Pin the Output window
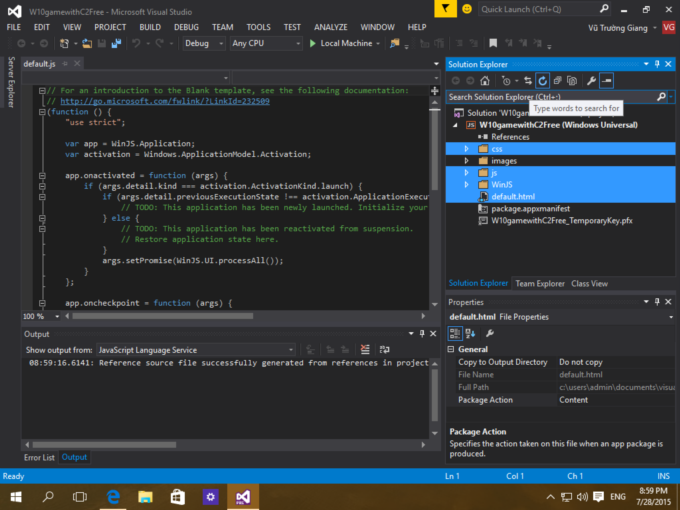 422,333
